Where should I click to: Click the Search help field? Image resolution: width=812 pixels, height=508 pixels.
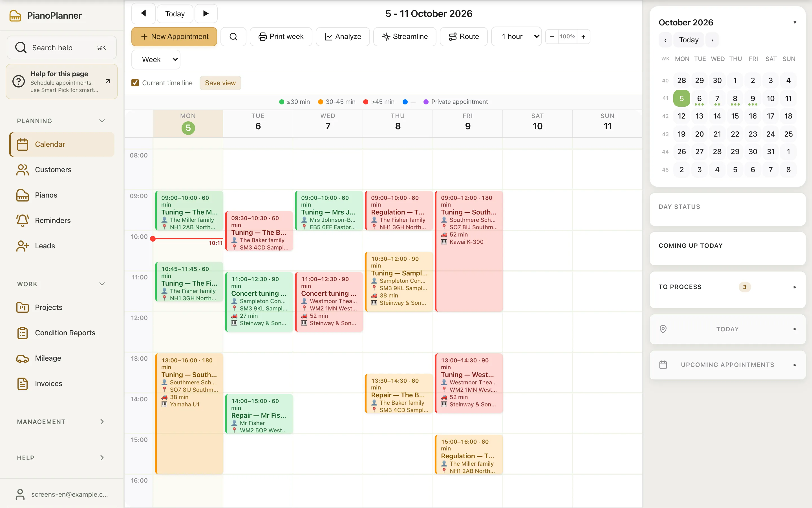click(x=62, y=47)
